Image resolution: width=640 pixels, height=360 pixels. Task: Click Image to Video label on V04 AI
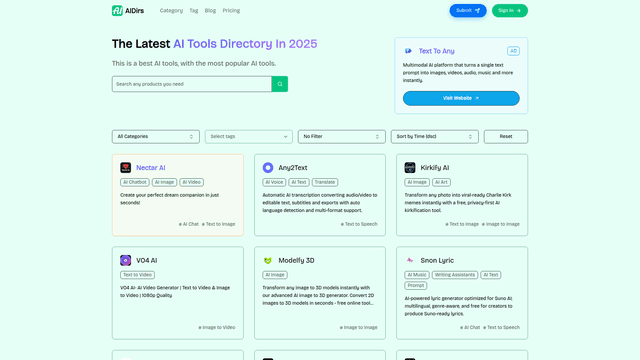(x=217, y=327)
